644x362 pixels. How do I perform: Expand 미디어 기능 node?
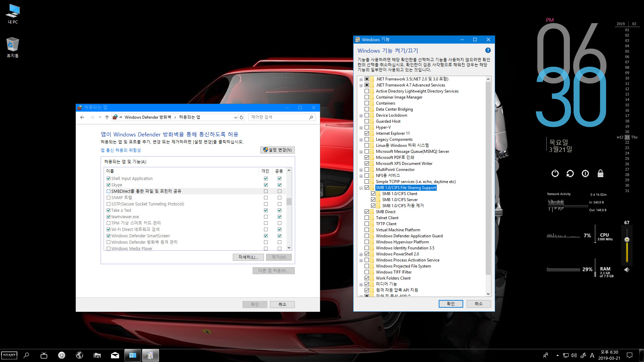(x=361, y=285)
